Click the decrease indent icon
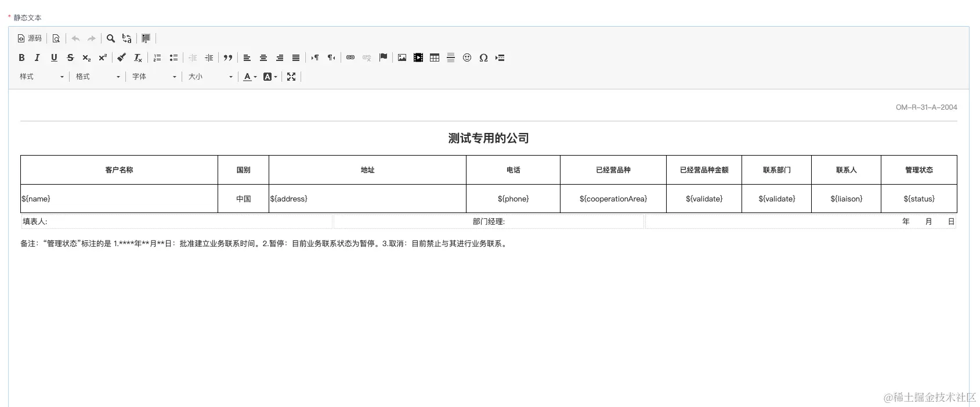The height and width of the screenshot is (407, 980). [193, 57]
